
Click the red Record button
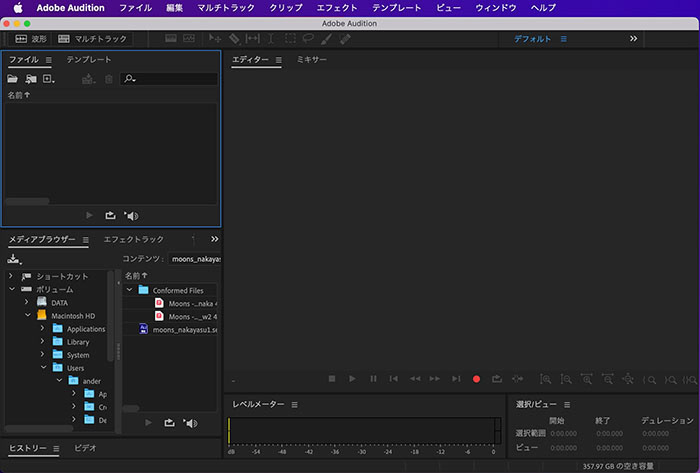point(476,379)
